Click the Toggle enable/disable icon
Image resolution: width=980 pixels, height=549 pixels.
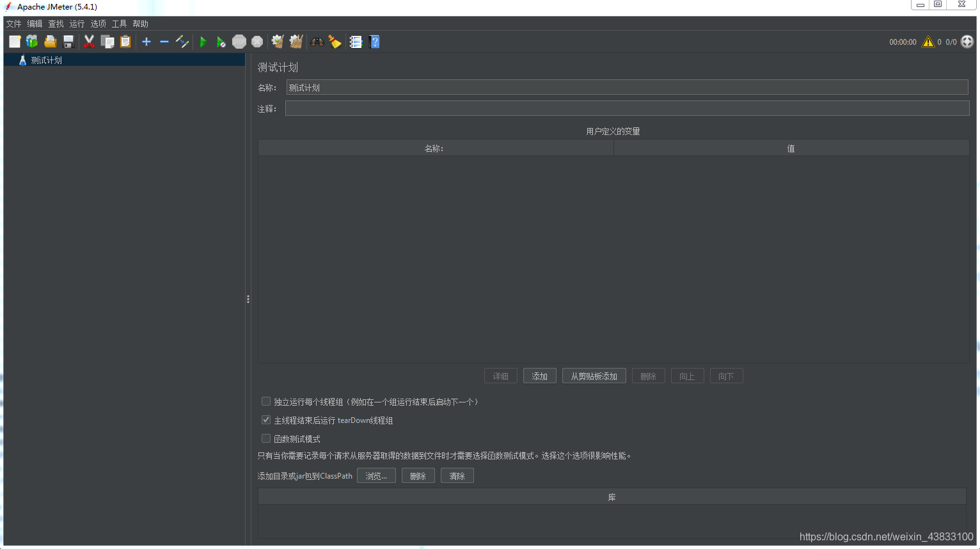click(182, 42)
